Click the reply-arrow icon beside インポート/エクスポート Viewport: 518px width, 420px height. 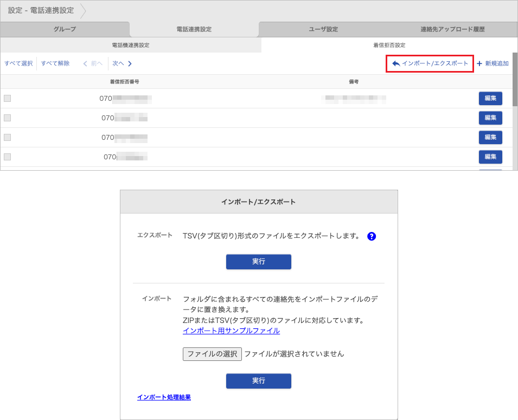(396, 63)
